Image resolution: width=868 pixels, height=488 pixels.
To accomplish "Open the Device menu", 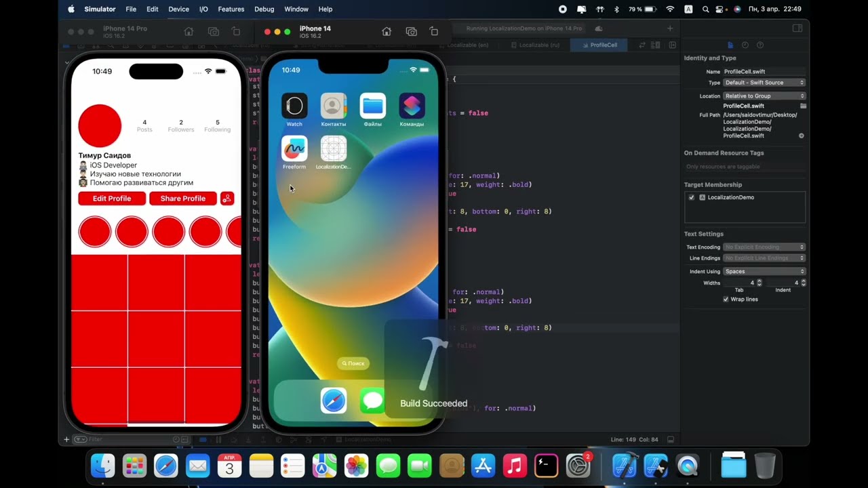I will [x=179, y=9].
